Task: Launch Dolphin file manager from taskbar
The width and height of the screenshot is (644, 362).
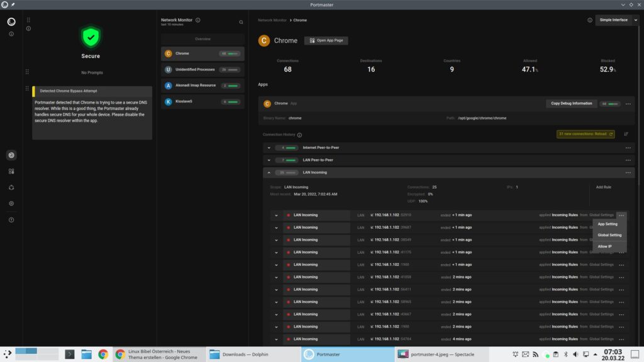Action: 86,354
